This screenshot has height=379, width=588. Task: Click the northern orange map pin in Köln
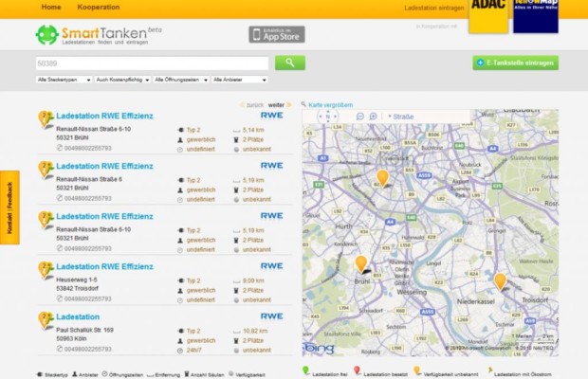point(382,178)
